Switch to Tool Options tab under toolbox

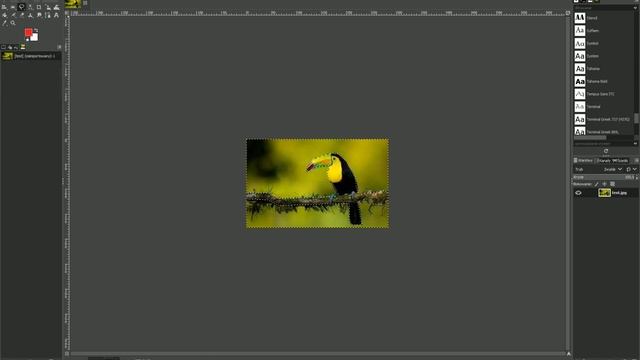click(4, 47)
